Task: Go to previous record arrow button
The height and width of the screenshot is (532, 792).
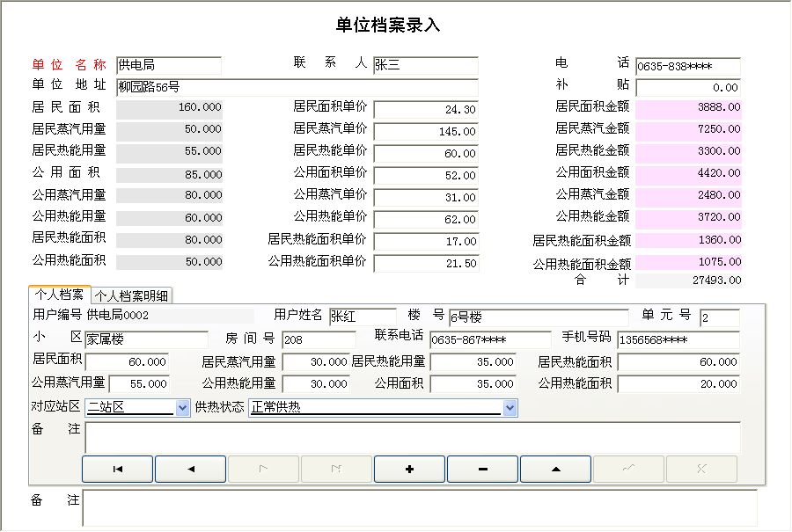Action: coord(190,469)
